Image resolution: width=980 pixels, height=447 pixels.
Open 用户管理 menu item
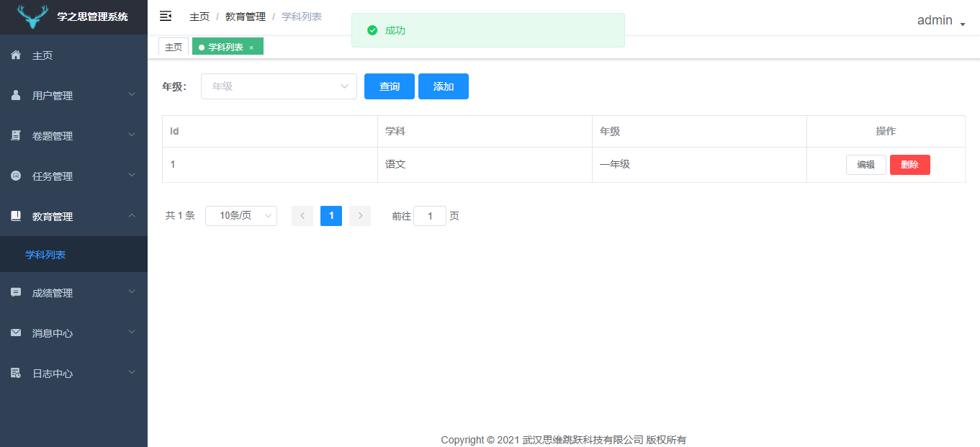tap(73, 96)
